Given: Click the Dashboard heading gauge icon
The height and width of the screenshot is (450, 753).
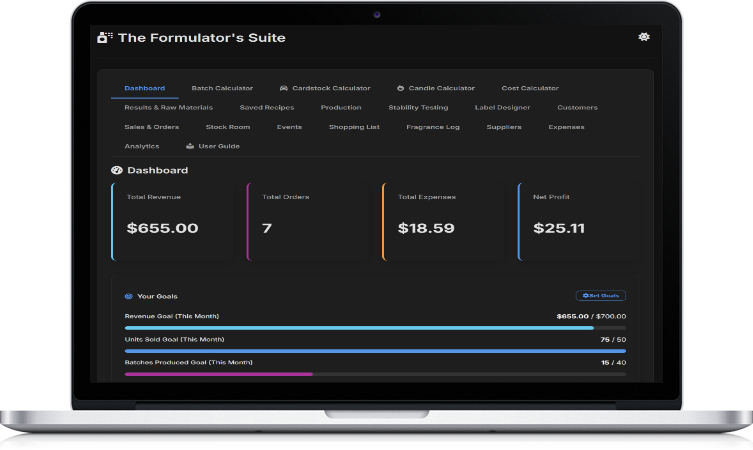Looking at the screenshot, I should click(x=116, y=170).
